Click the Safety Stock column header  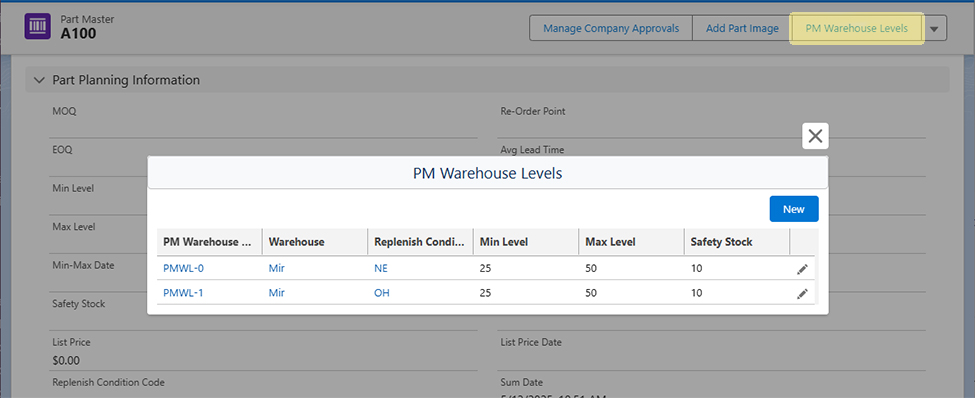(737, 242)
